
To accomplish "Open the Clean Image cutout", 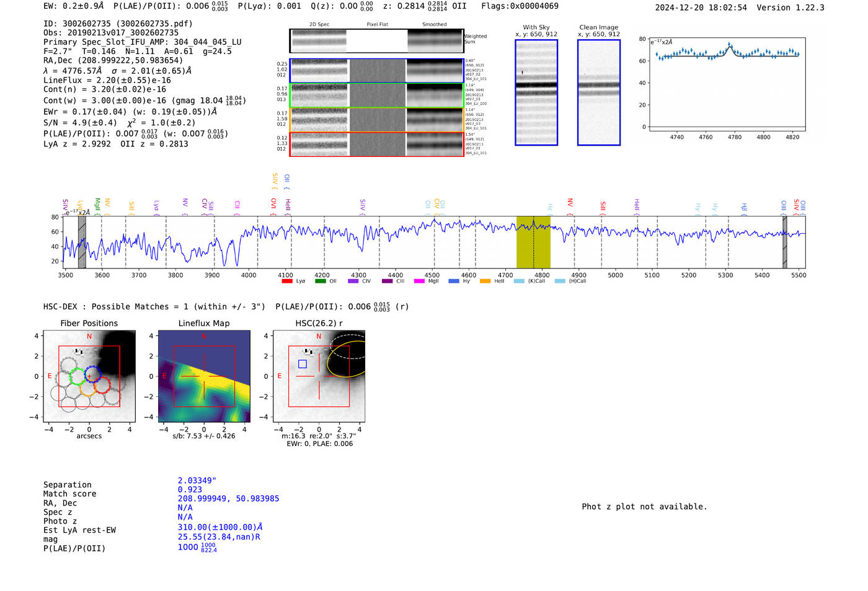I will [x=599, y=92].
